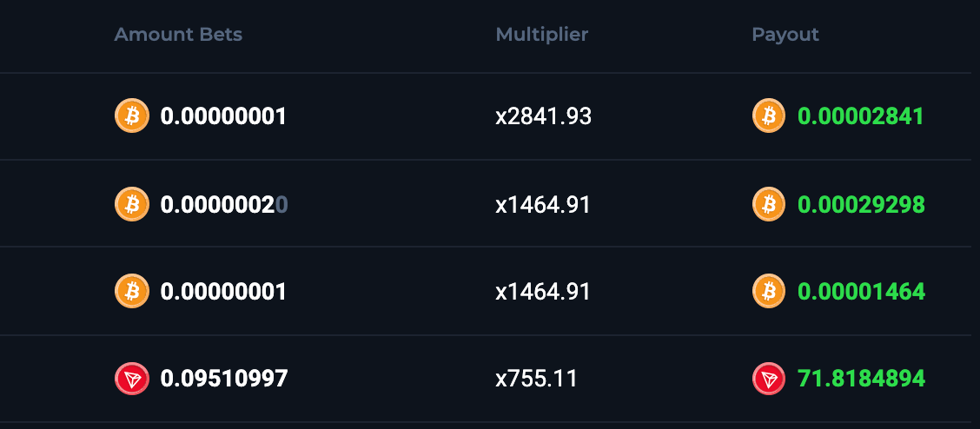This screenshot has width=980, height=429.
Task: Click the Amount Bets column header
Action: [x=178, y=35]
